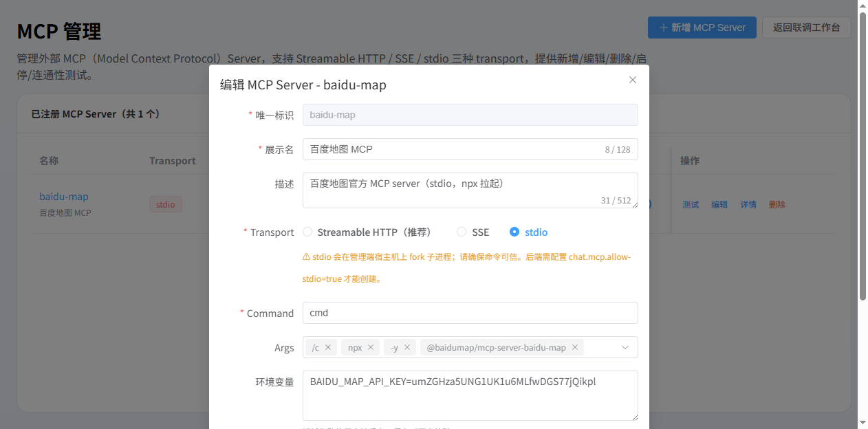Select Streamable HTTP transport radio
This screenshot has height=429, width=868.
click(x=307, y=232)
